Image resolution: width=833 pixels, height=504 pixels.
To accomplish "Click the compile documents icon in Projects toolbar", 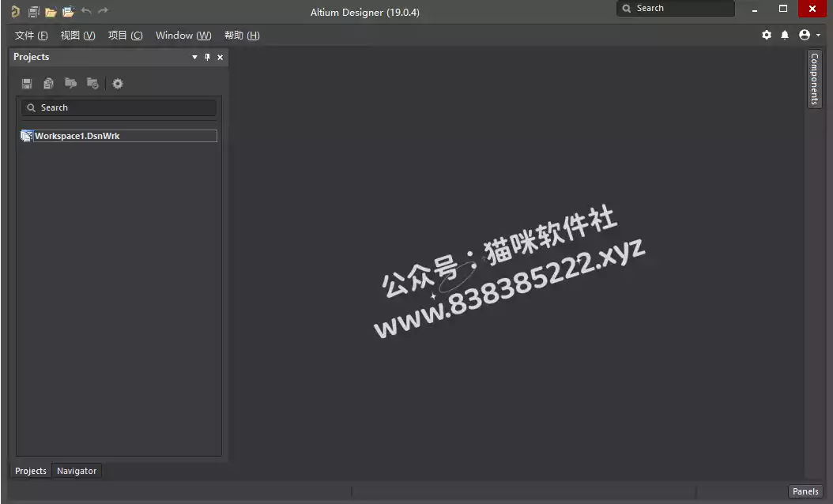I will coord(48,84).
